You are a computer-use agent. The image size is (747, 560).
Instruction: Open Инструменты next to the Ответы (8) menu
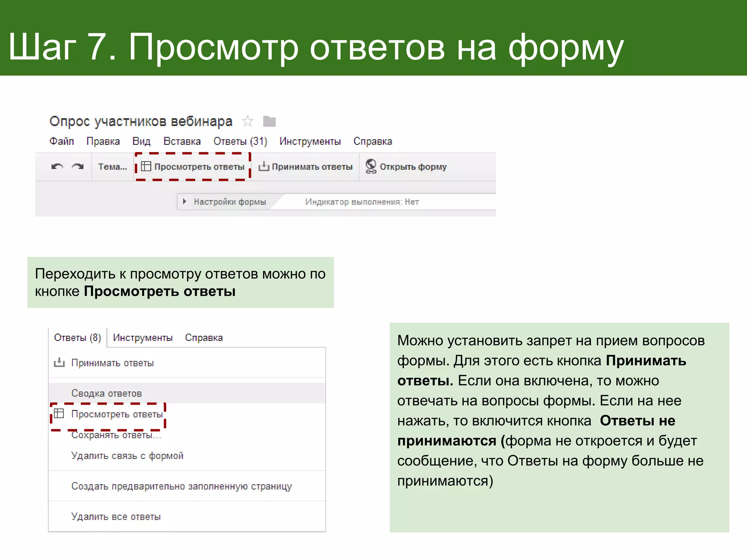click(x=143, y=338)
